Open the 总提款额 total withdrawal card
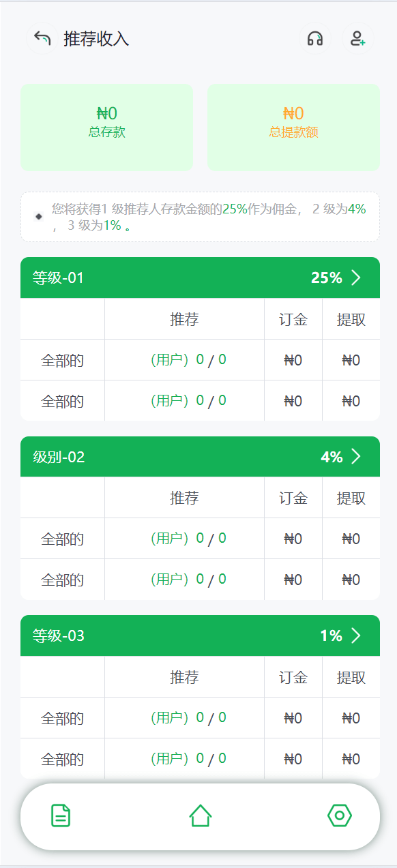 tap(293, 128)
